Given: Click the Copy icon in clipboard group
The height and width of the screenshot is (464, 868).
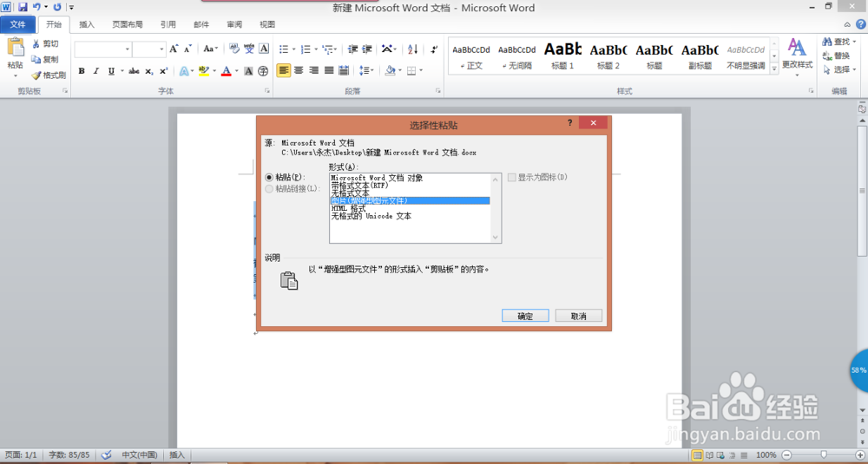Looking at the screenshot, I should [36, 59].
